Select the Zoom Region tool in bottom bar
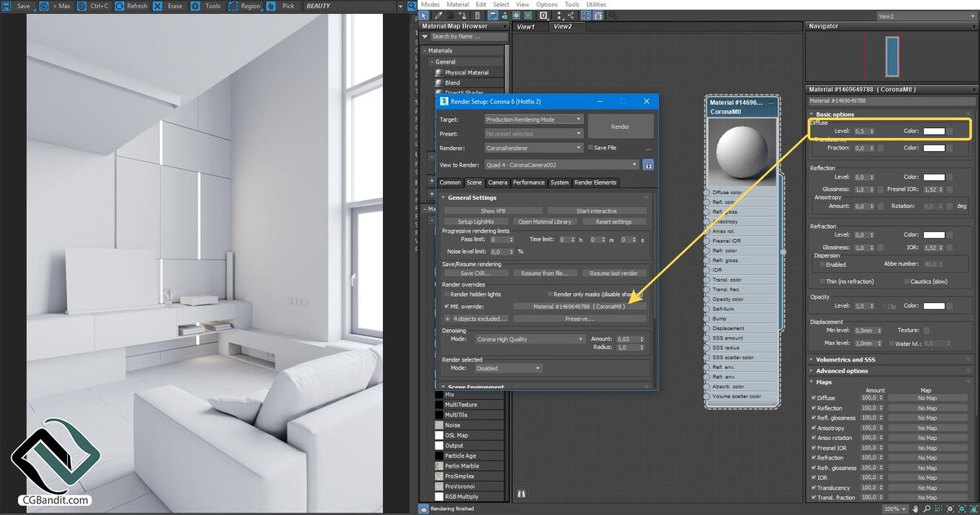This screenshot has width=980, height=515. [938, 508]
